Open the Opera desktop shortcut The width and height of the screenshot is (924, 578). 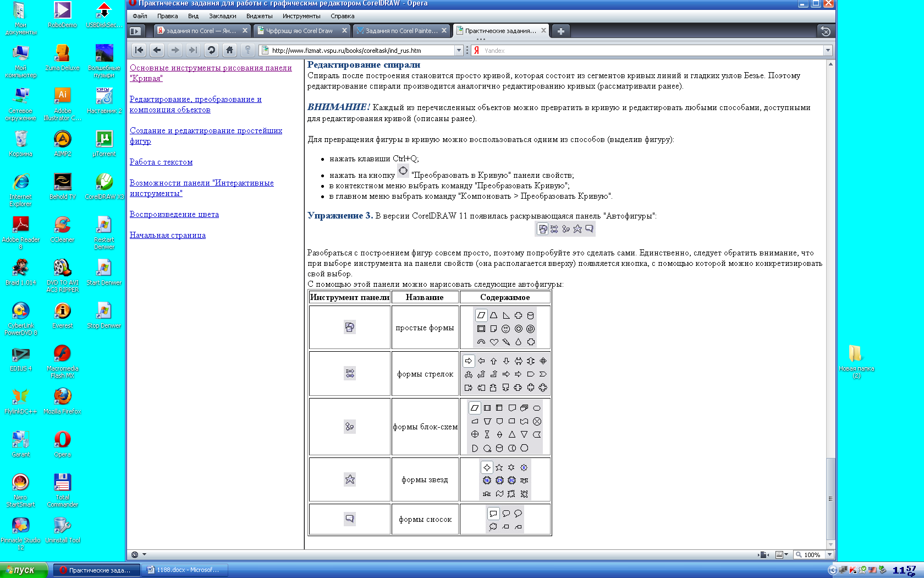62,443
